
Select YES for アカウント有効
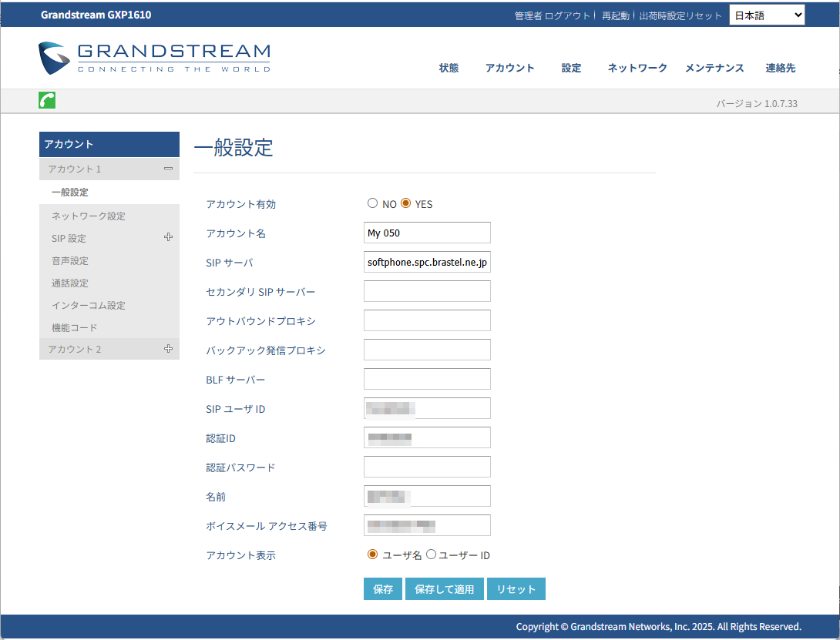pyautogui.click(x=405, y=203)
